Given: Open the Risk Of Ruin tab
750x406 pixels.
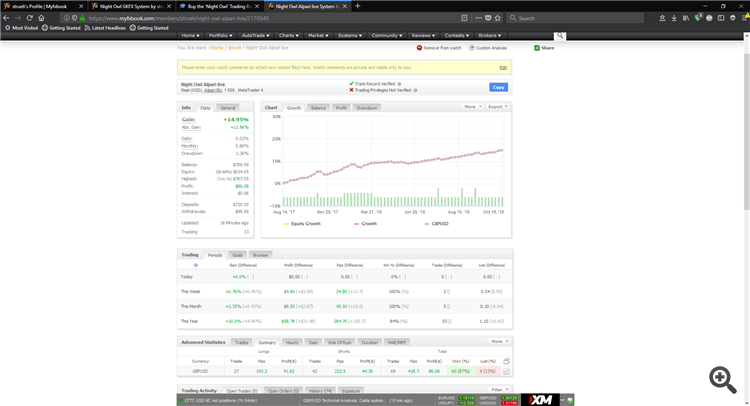Looking at the screenshot, I should pyautogui.click(x=340, y=342).
